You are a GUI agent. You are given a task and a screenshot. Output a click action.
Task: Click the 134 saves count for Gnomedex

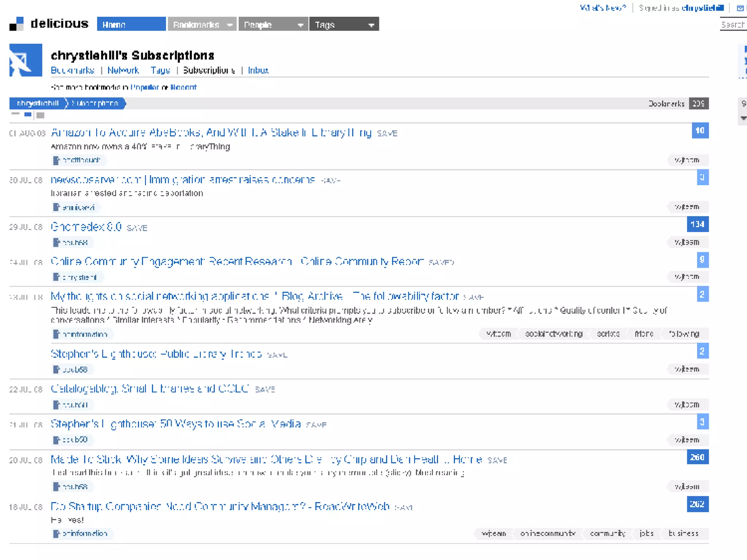pyautogui.click(x=697, y=224)
